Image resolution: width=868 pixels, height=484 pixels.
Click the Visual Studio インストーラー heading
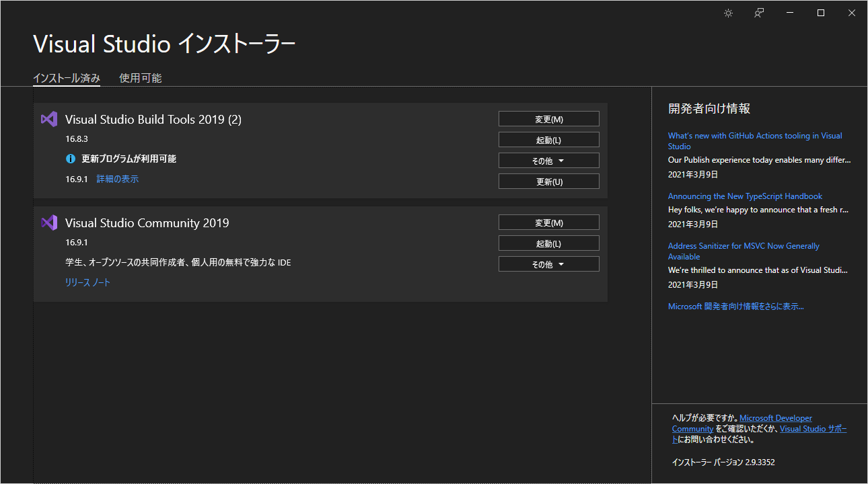pos(164,44)
